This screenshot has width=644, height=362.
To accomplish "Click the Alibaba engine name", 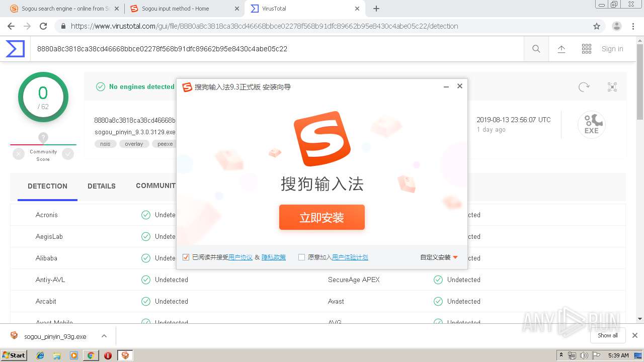I will [x=46, y=258].
